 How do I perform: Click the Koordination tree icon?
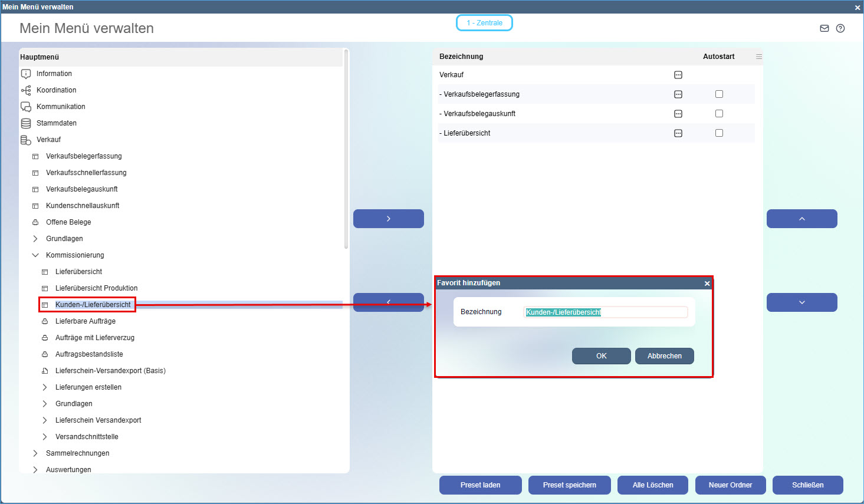tap(26, 90)
